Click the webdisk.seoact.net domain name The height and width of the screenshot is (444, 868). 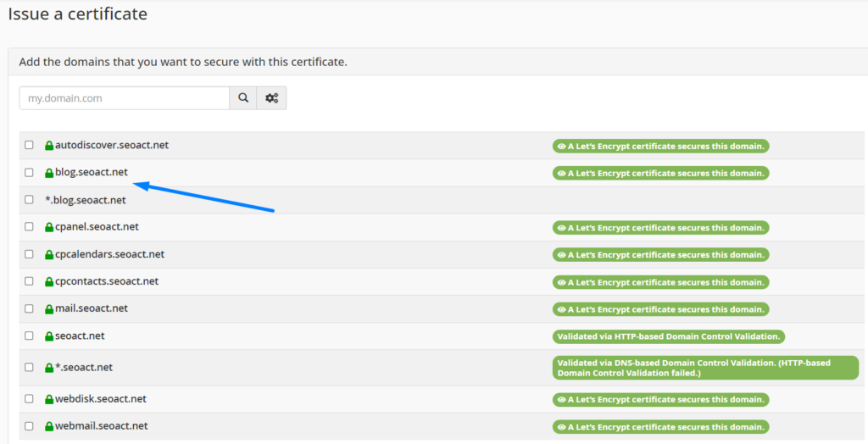pyautogui.click(x=101, y=398)
